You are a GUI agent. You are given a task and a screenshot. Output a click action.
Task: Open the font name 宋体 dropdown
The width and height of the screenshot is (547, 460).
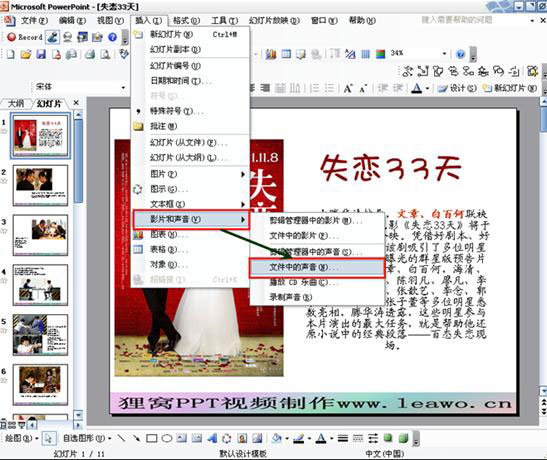point(123,87)
